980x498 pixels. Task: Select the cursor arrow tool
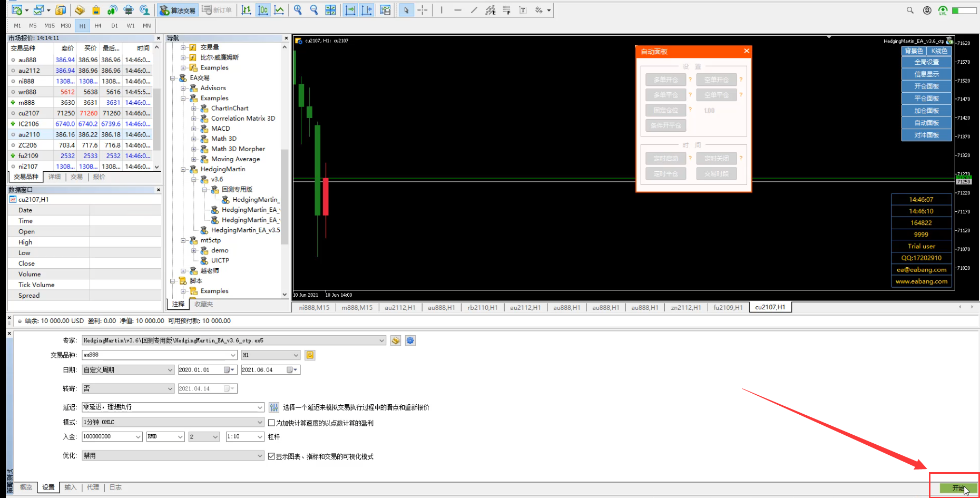pos(406,10)
